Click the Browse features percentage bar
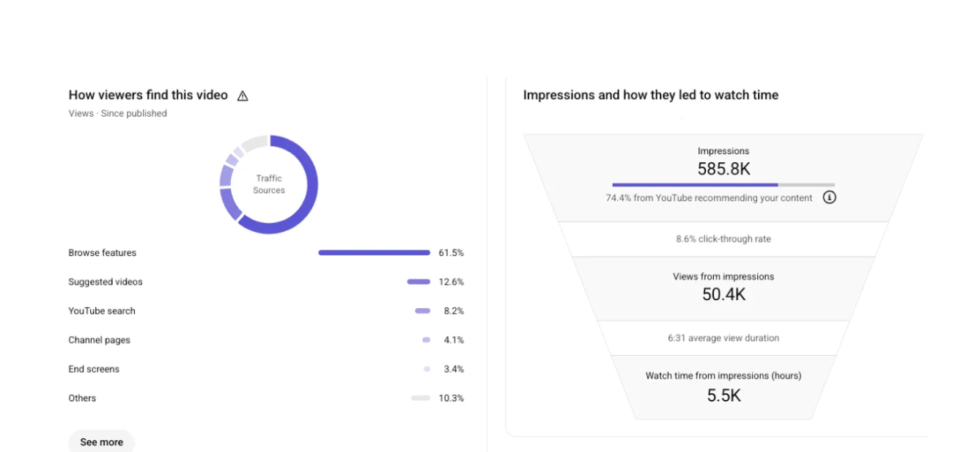 tap(374, 253)
